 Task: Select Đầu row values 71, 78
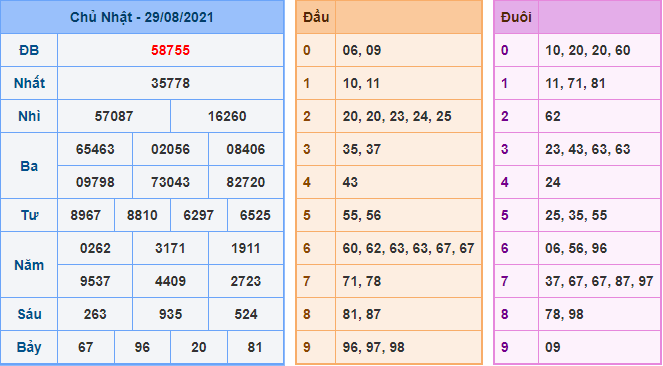(x=362, y=281)
